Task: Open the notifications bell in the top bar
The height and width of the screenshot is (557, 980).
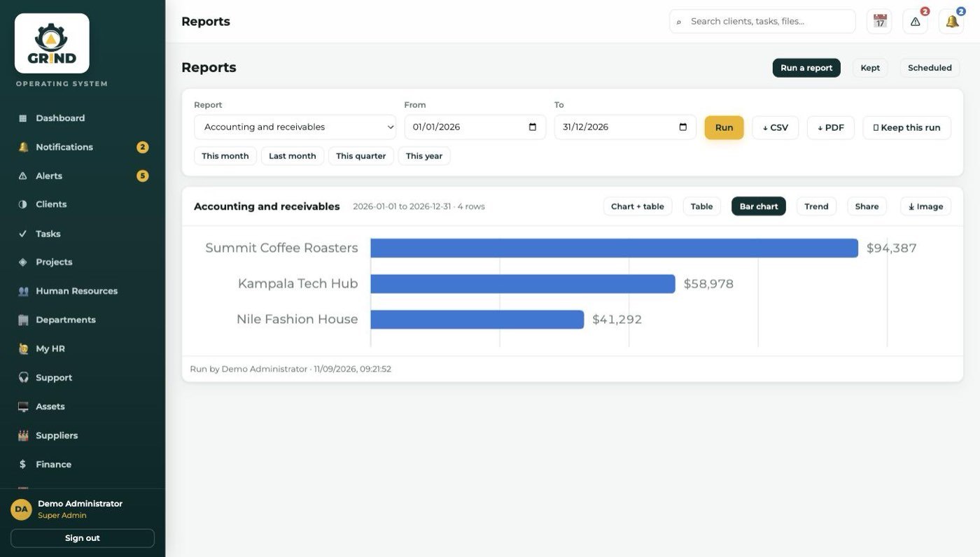Action: (951, 22)
